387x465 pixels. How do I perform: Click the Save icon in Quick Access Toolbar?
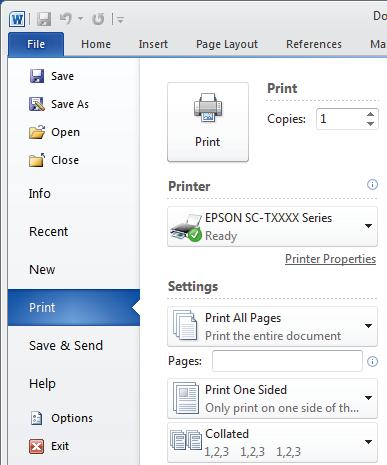click(44, 19)
